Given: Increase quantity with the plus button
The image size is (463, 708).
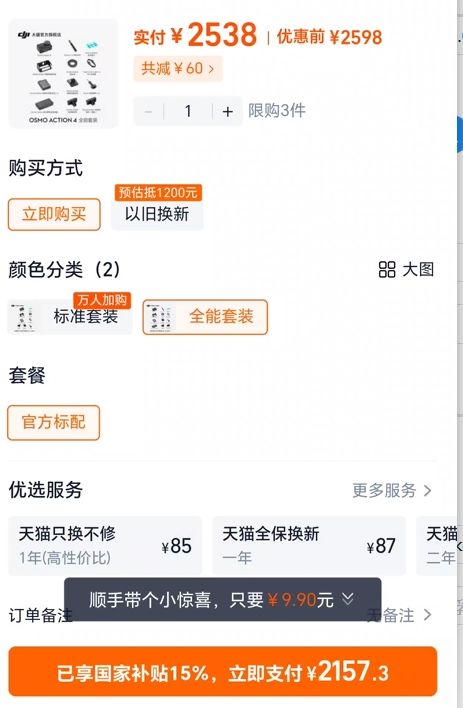Looking at the screenshot, I should (228, 111).
